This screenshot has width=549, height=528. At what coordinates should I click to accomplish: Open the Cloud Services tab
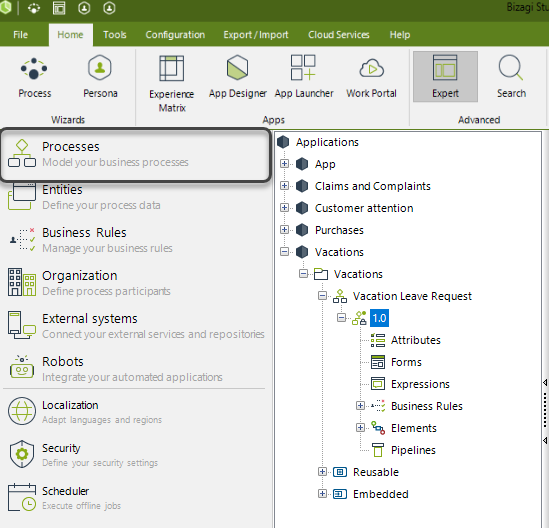339,35
